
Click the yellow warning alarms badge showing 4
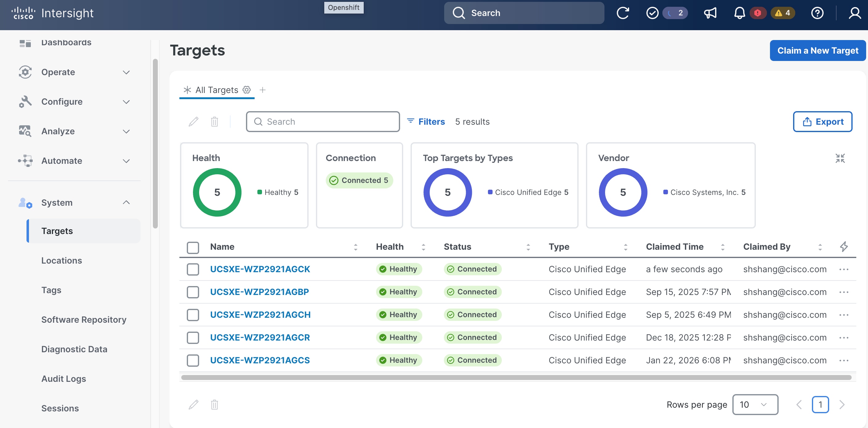[x=783, y=13]
